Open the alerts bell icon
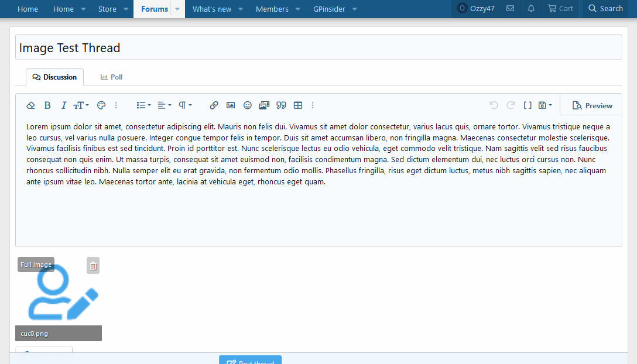The image size is (637, 364). [x=530, y=9]
